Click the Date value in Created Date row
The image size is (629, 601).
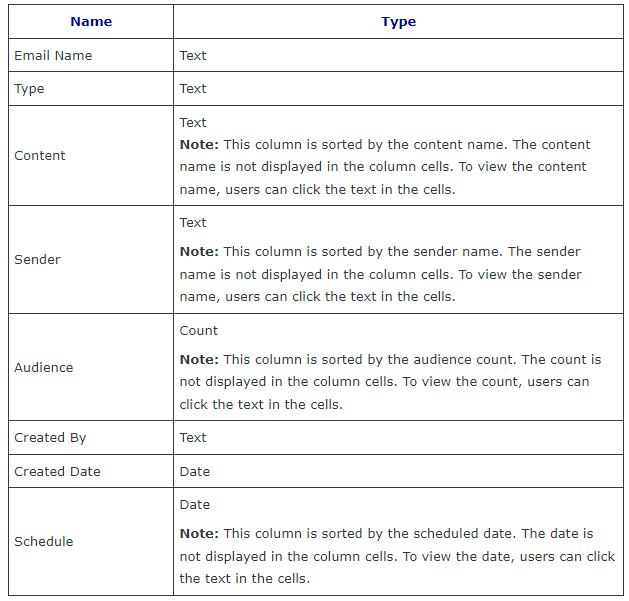click(x=195, y=472)
